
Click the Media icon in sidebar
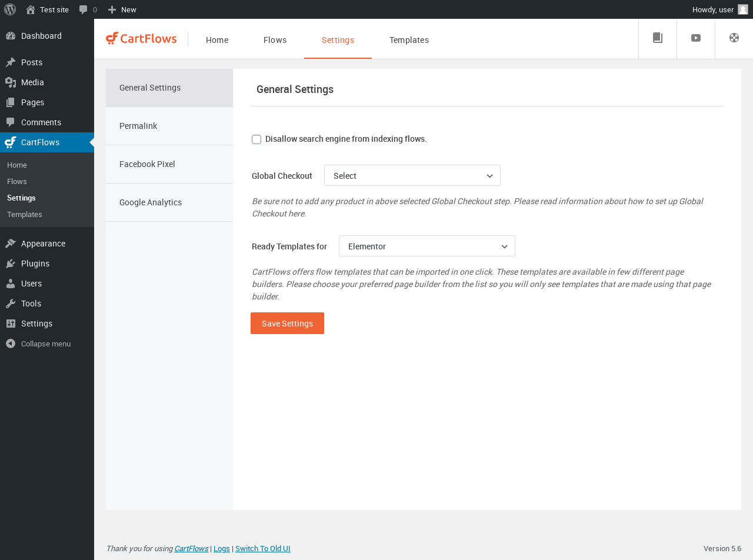(x=11, y=82)
